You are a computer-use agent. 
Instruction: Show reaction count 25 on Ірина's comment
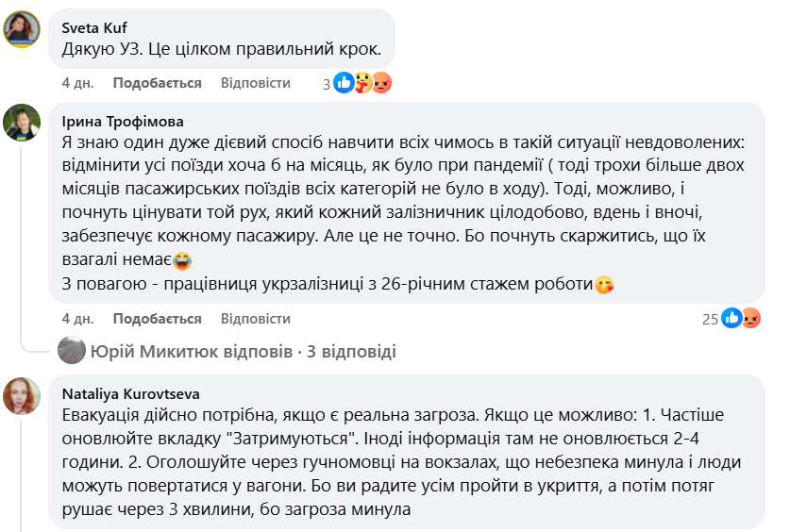tap(710, 319)
